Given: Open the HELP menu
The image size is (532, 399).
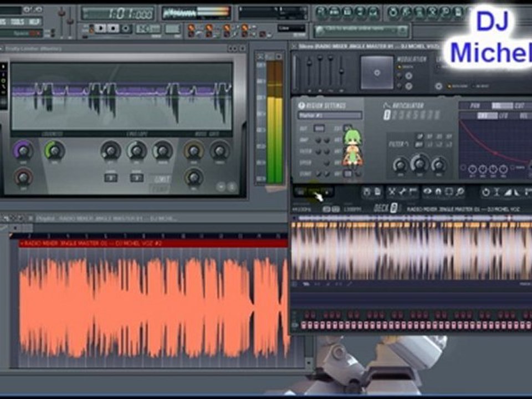Looking at the screenshot, I should click(x=34, y=22).
